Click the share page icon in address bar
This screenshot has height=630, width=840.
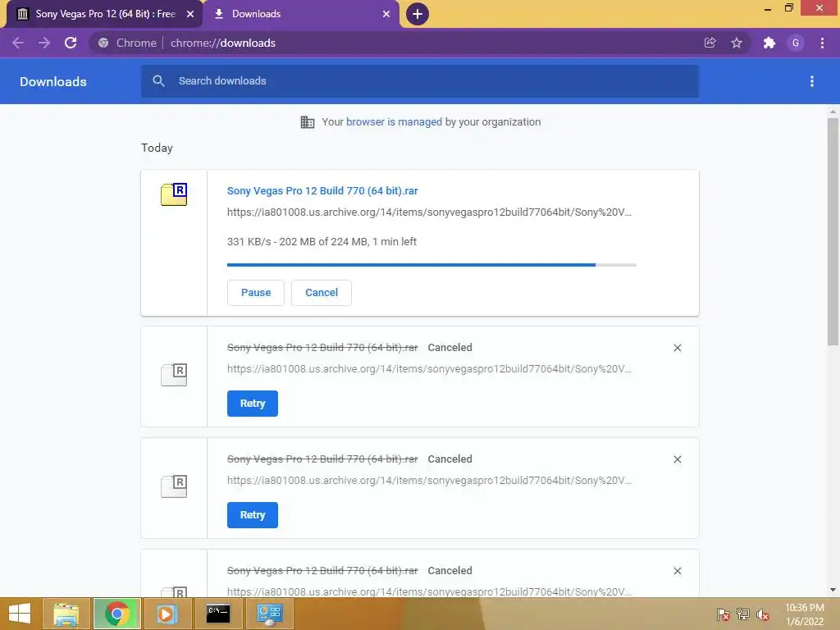pyautogui.click(x=710, y=43)
